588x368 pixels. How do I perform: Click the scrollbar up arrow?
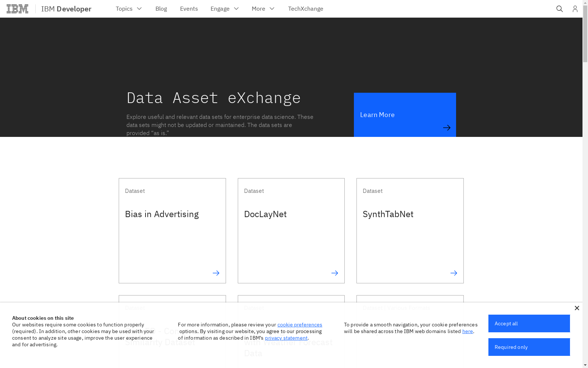click(x=585, y=3)
